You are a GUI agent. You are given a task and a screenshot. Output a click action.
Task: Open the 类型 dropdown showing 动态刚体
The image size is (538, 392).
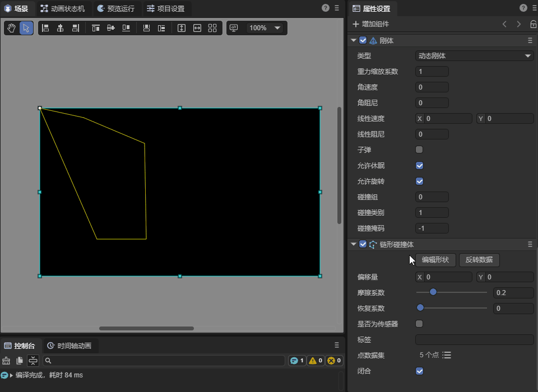(x=474, y=56)
